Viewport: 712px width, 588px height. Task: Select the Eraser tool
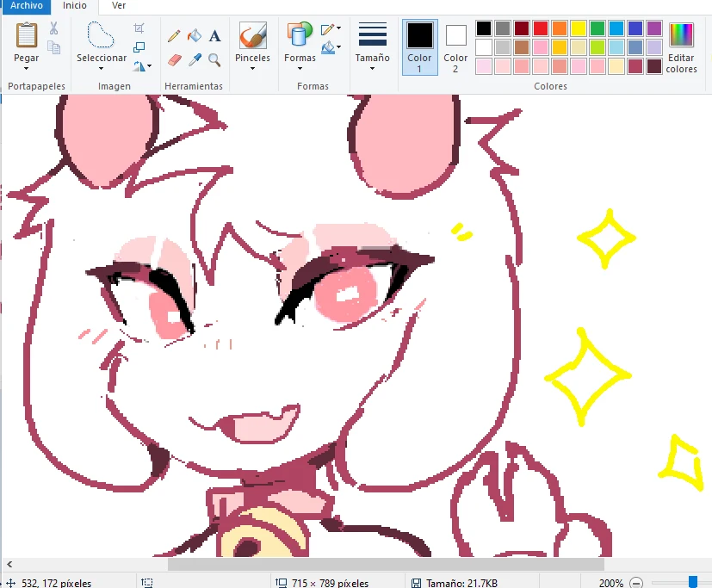pos(175,60)
